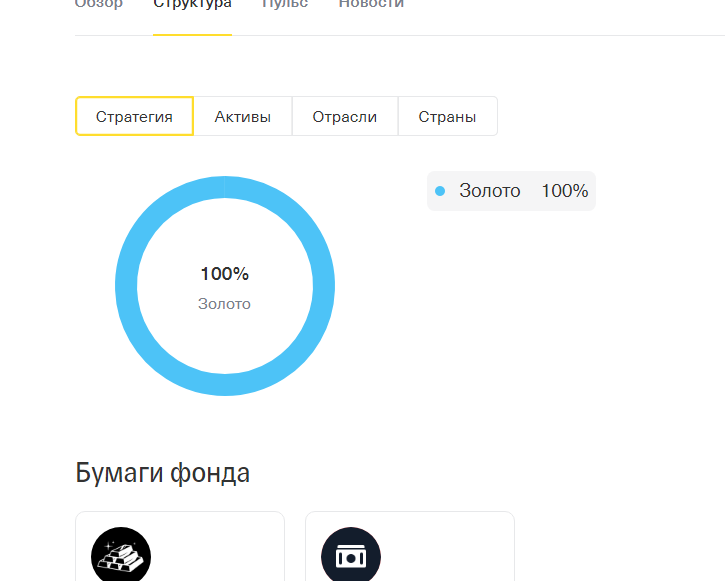This screenshot has height=581, width=725.
Task: Click the Золото label inside the donut
Action: (224, 304)
